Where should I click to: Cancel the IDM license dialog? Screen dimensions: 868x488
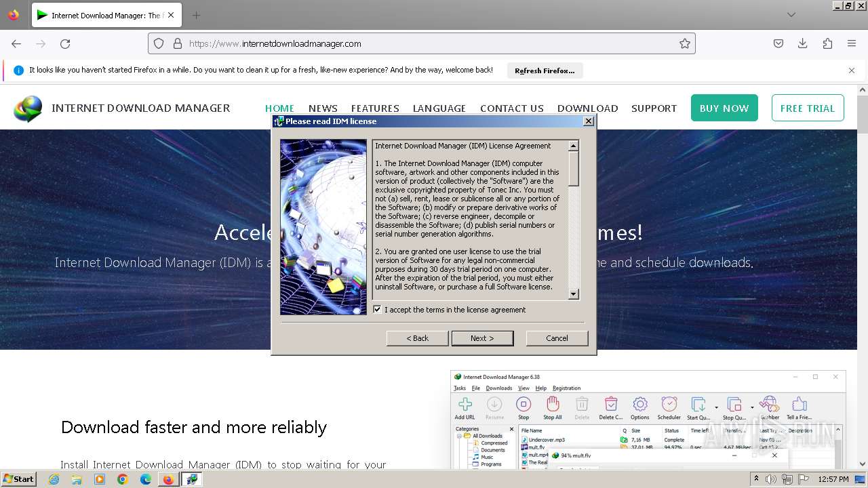pos(557,338)
